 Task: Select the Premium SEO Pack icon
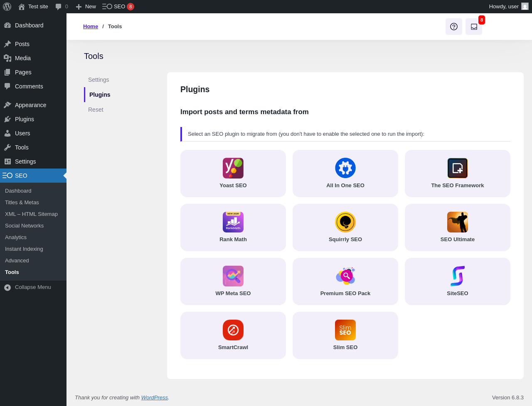tap(345, 276)
